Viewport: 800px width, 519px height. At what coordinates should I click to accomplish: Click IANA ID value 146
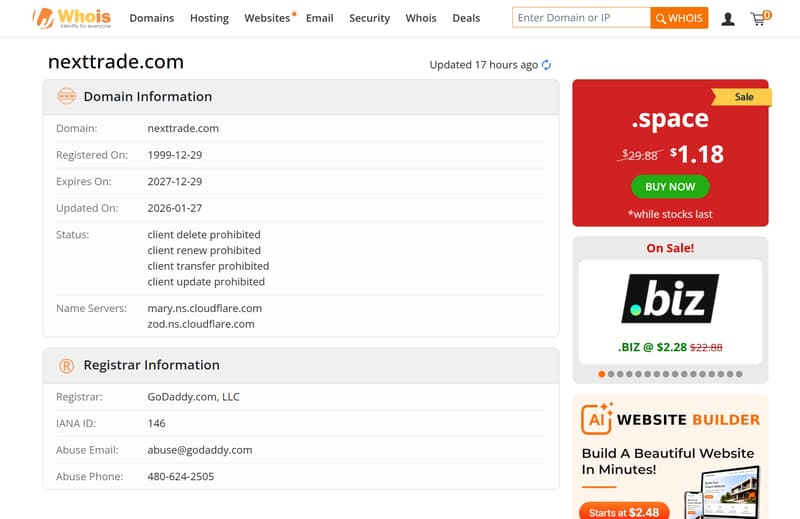click(x=157, y=424)
